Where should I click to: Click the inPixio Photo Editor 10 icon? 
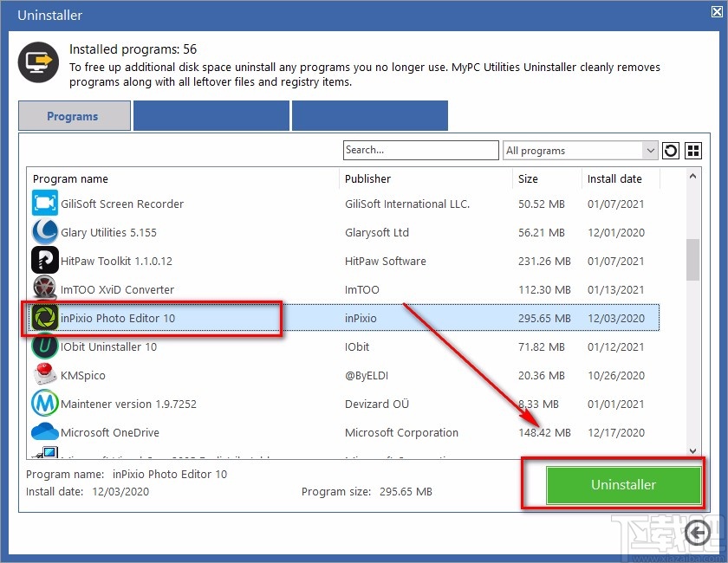pos(45,318)
